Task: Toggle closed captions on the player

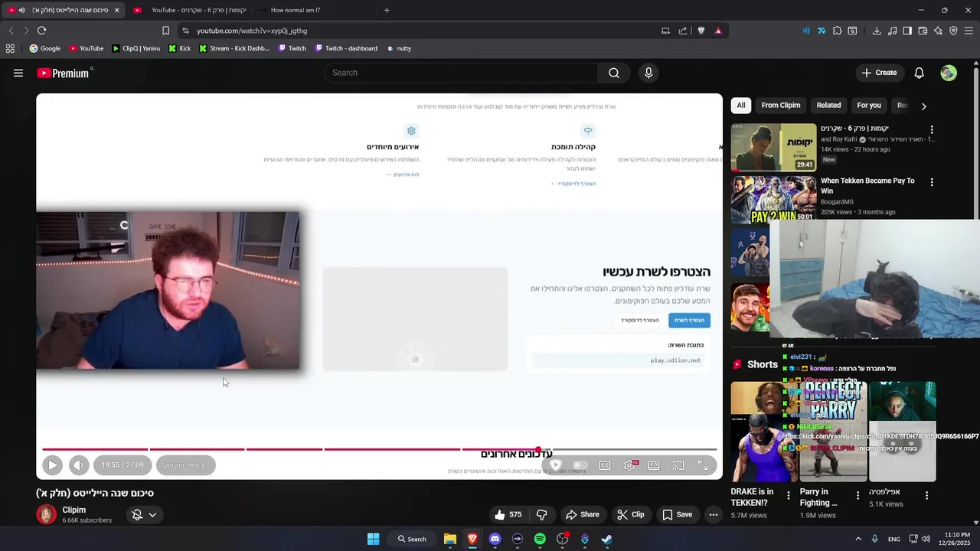Action: point(605,465)
